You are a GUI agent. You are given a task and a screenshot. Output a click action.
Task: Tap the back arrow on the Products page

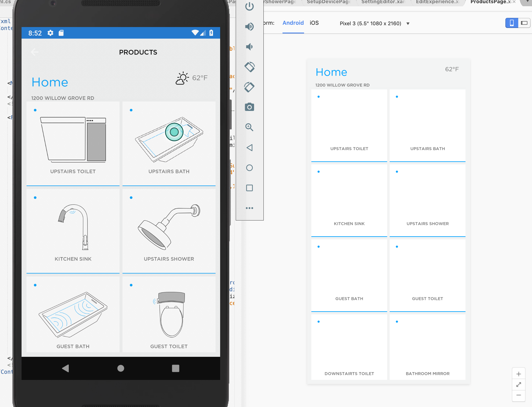(x=35, y=52)
